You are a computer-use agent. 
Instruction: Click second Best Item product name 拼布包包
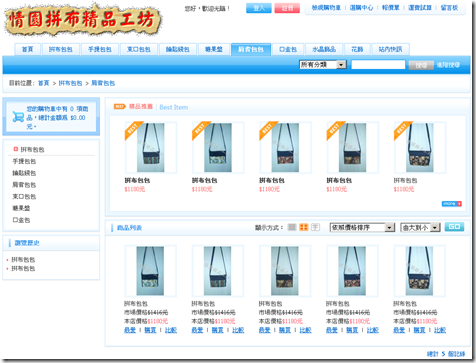204,180
